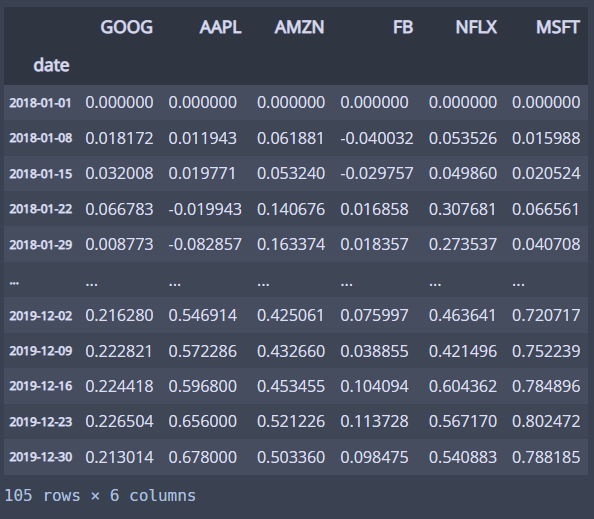
Task: Click the NFLX value 0.307681
Action: pyautogui.click(x=463, y=209)
